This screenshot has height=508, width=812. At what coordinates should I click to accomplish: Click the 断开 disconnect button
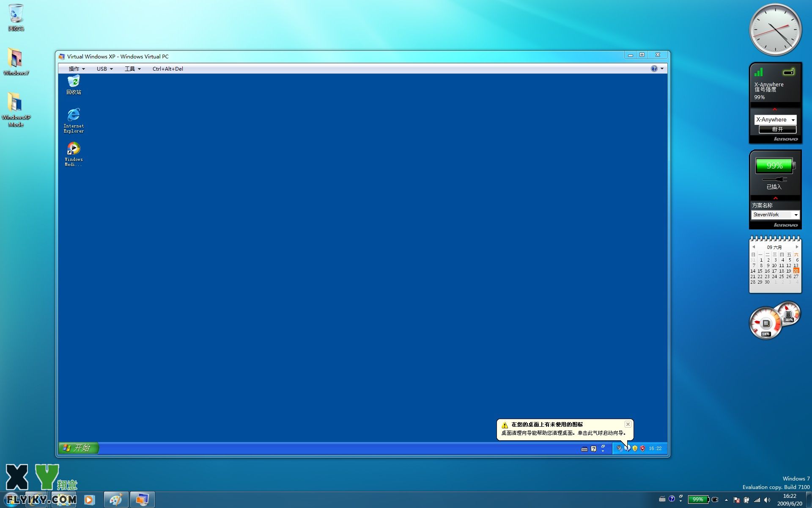click(777, 129)
